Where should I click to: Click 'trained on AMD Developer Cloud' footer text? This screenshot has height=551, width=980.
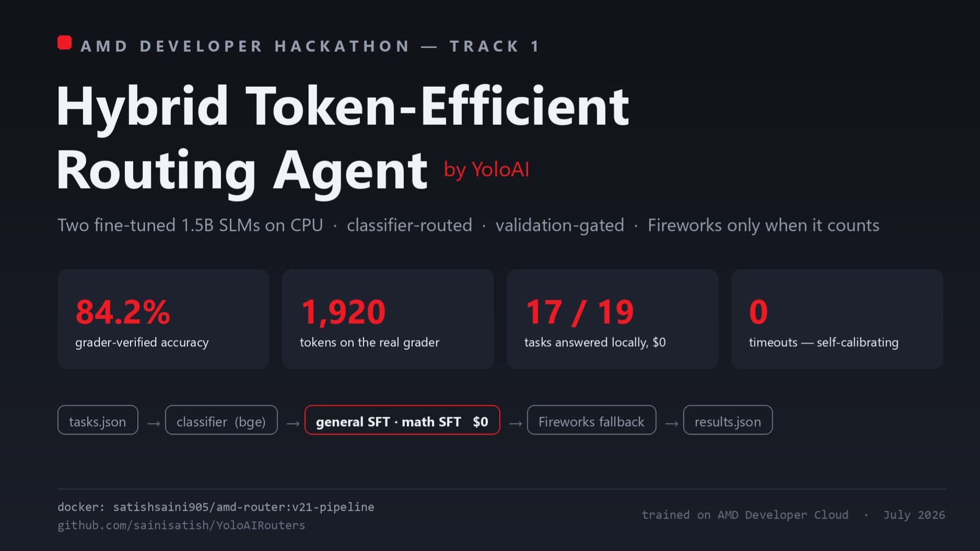point(745,515)
